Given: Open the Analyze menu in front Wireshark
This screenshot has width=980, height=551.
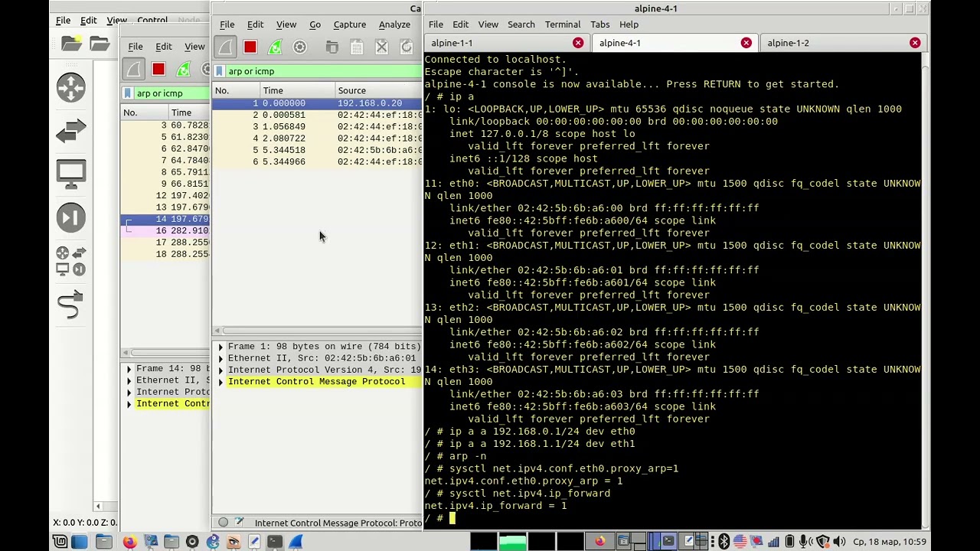Looking at the screenshot, I should [394, 24].
